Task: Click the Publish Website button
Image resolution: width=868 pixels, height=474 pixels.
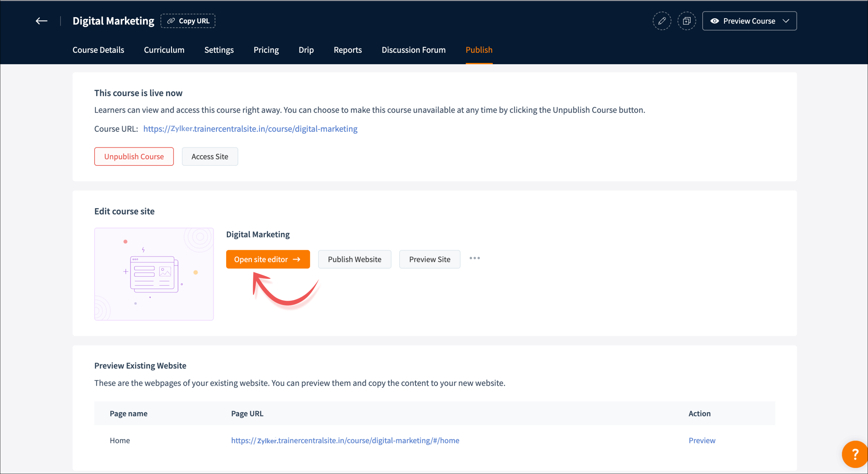Action: [354, 259]
